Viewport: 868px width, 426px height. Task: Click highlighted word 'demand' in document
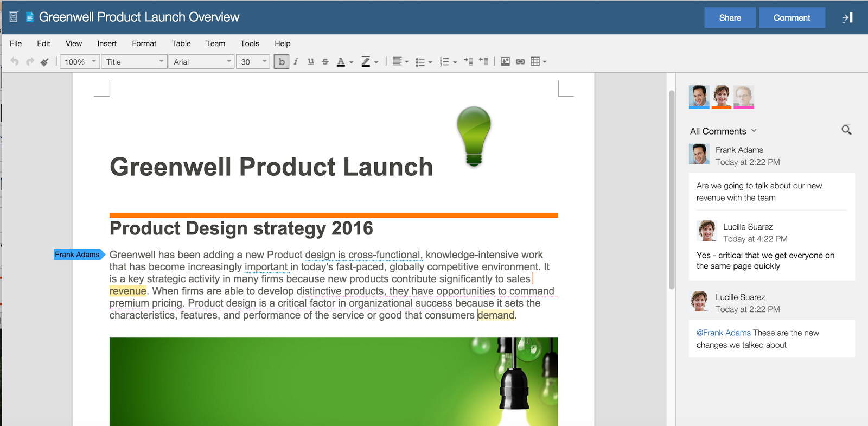coord(495,315)
